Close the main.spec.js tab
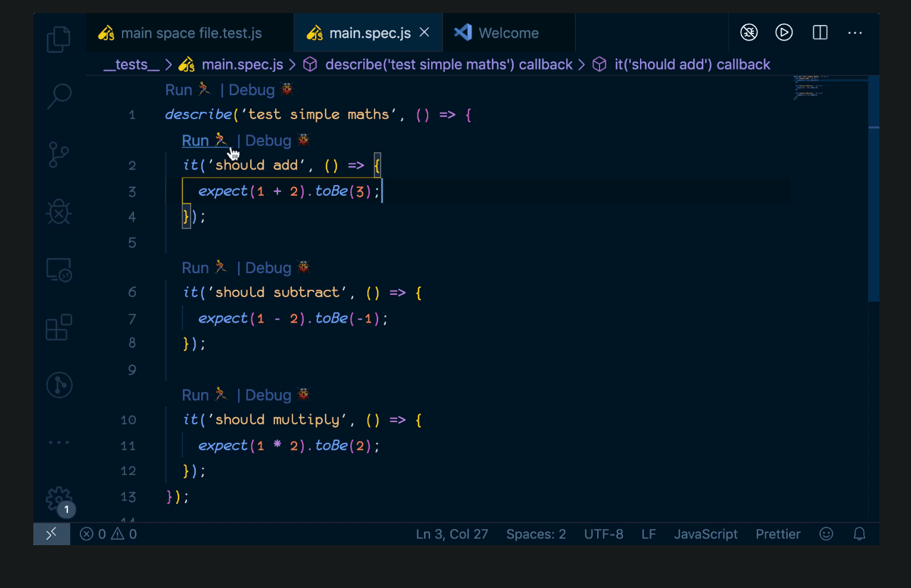This screenshot has width=911, height=588. tap(425, 33)
